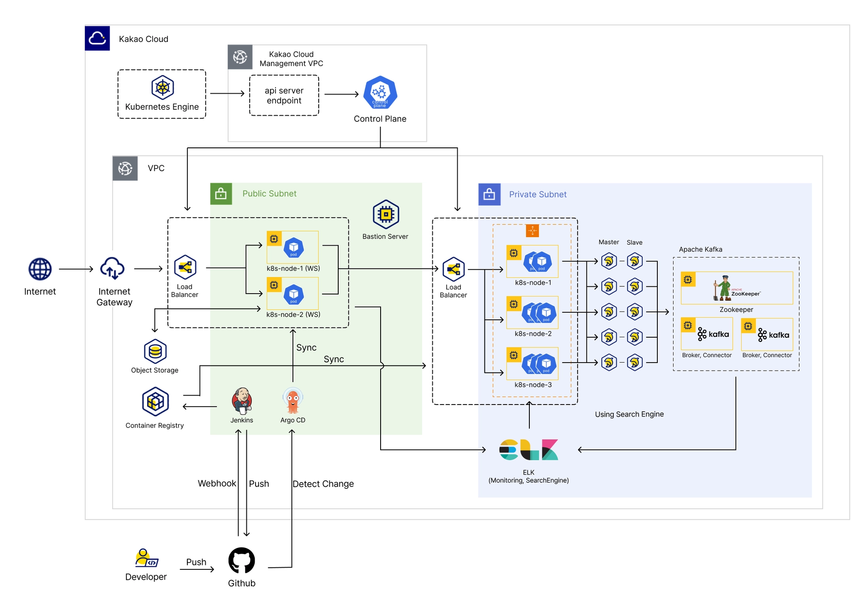This screenshot has width=868, height=613.
Task: Select the Private Subnet lock icon
Action: 489,194
